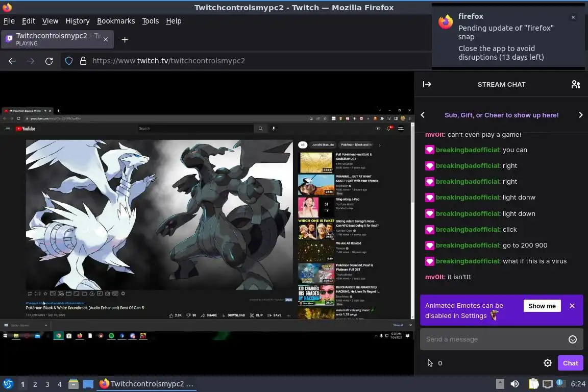Open clipboard manager tray icon
Image resolution: width=588 pixels, height=392 pixels.
click(533, 384)
